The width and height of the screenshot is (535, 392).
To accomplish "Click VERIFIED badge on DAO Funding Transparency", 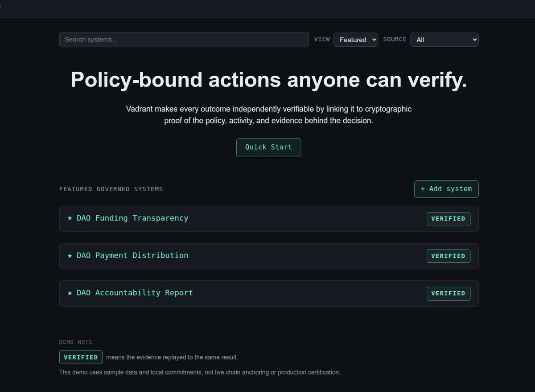I will [448, 219].
